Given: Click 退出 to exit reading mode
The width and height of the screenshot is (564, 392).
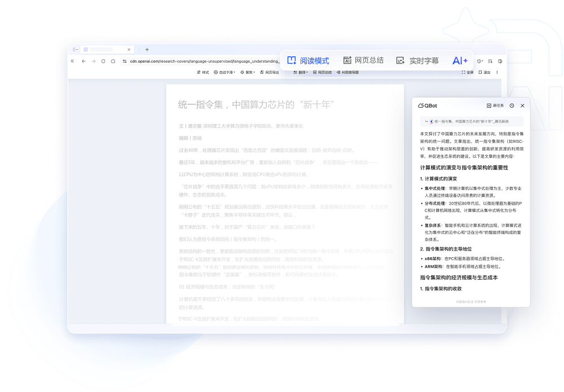Looking at the screenshot, I should pyautogui.click(x=484, y=72).
